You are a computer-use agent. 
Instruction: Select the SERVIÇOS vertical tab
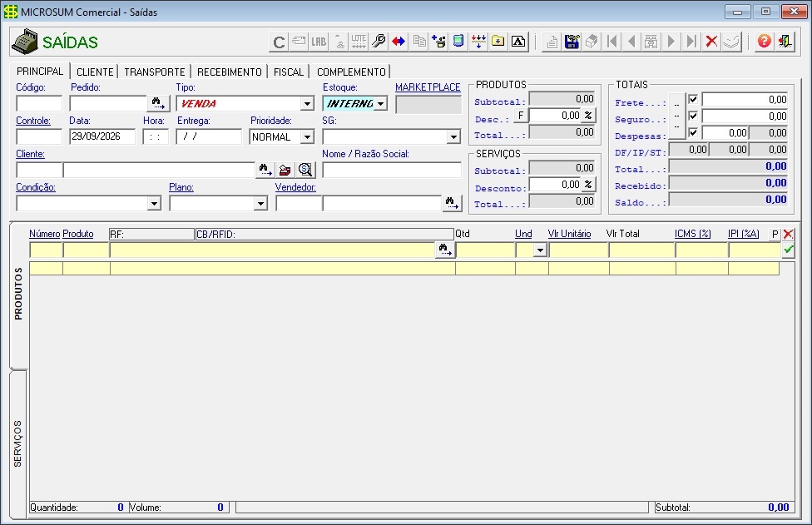click(x=18, y=443)
